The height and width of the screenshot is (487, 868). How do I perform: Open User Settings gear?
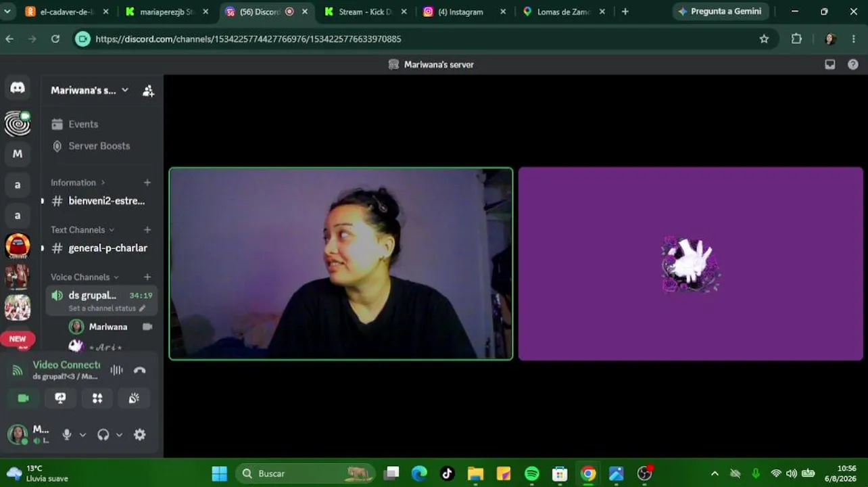[140, 435]
